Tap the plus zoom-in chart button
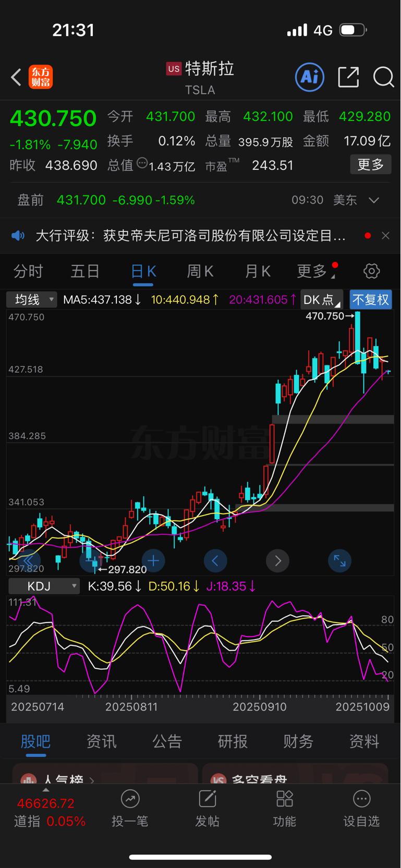The width and height of the screenshot is (401, 868). (x=153, y=561)
